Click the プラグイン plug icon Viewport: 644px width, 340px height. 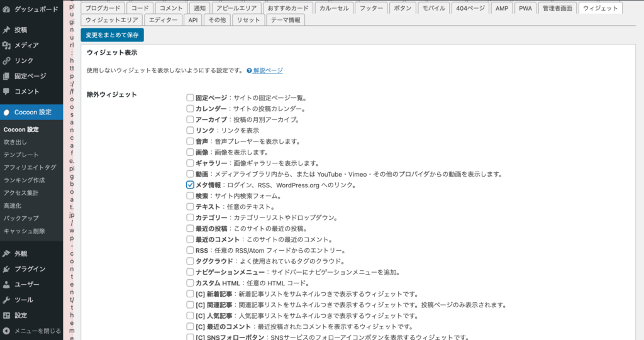pos(6,269)
